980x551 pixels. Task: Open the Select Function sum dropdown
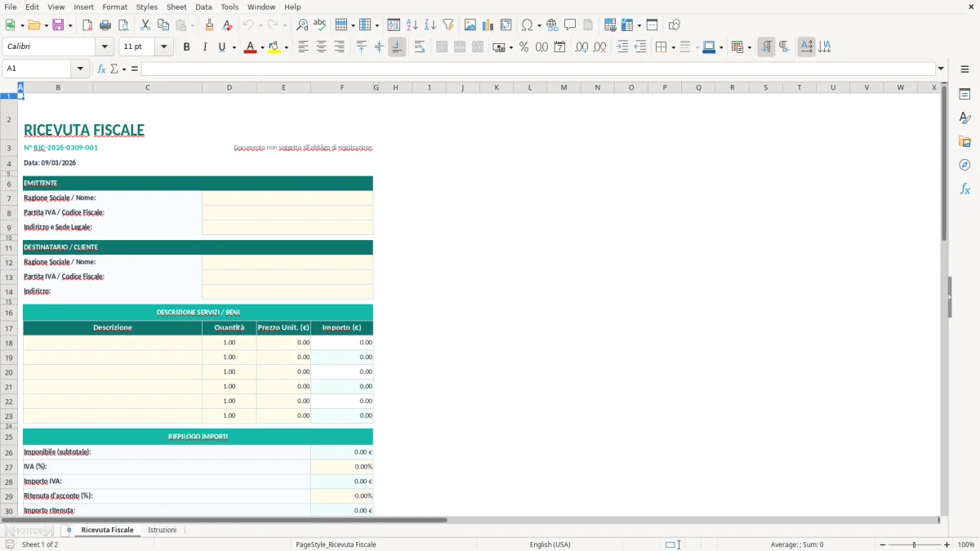pyautogui.click(x=124, y=69)
